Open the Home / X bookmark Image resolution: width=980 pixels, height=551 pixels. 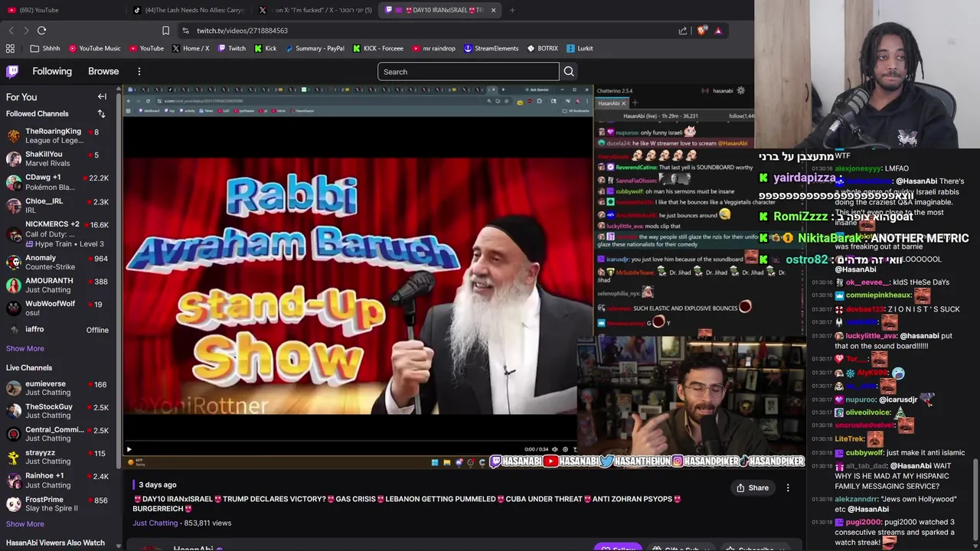pos(191,48)
